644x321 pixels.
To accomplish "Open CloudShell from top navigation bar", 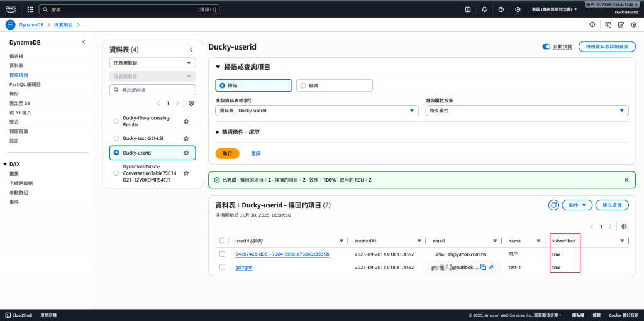I will 467,9.
